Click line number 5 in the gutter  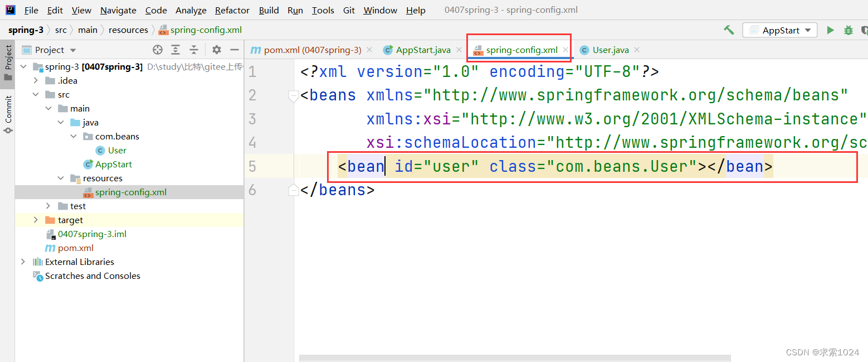tap(252, 166)
